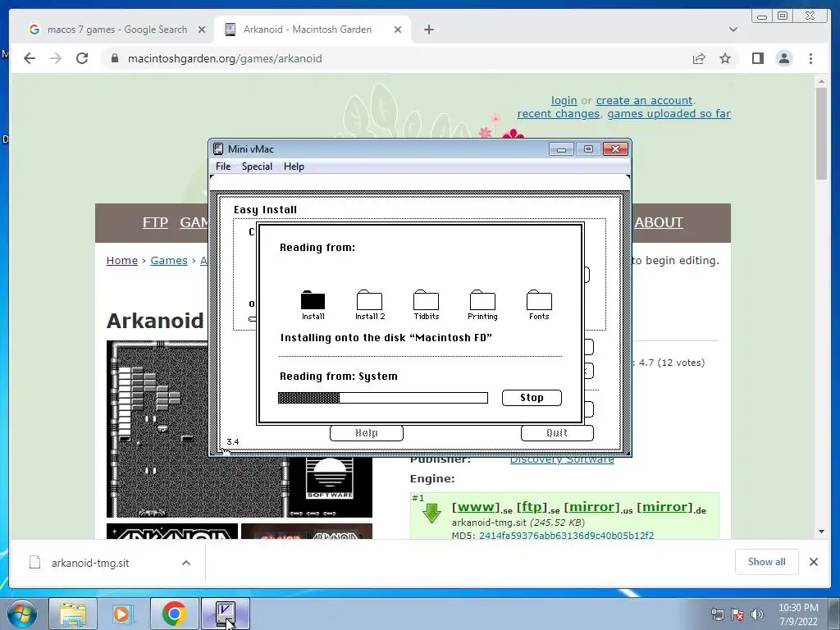
Task: Click the page vertical scrollbar
Action: (x=821, y=134)
